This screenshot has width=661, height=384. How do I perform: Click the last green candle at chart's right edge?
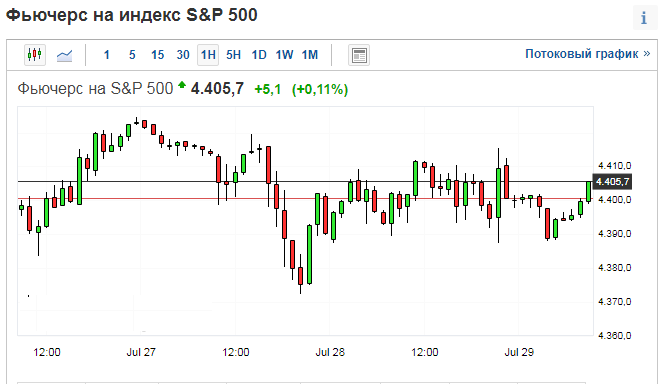coord(588,192)
